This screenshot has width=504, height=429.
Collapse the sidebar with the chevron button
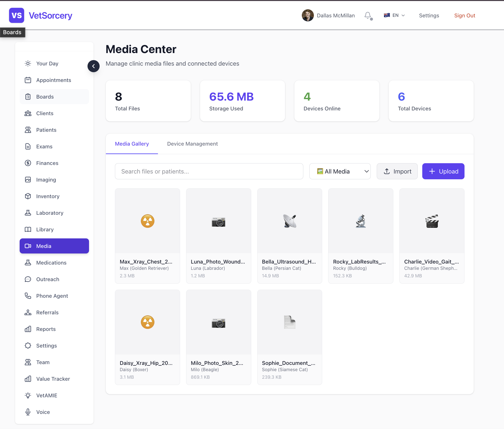94,66
